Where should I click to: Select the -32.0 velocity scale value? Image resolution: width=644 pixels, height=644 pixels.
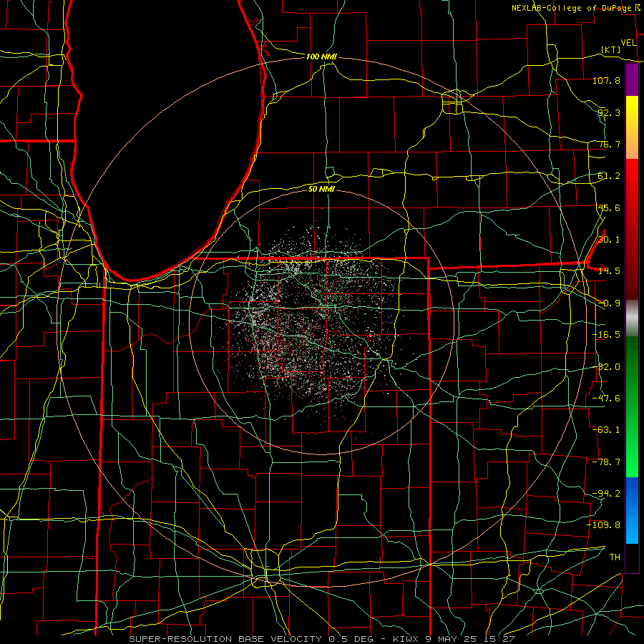606,367
